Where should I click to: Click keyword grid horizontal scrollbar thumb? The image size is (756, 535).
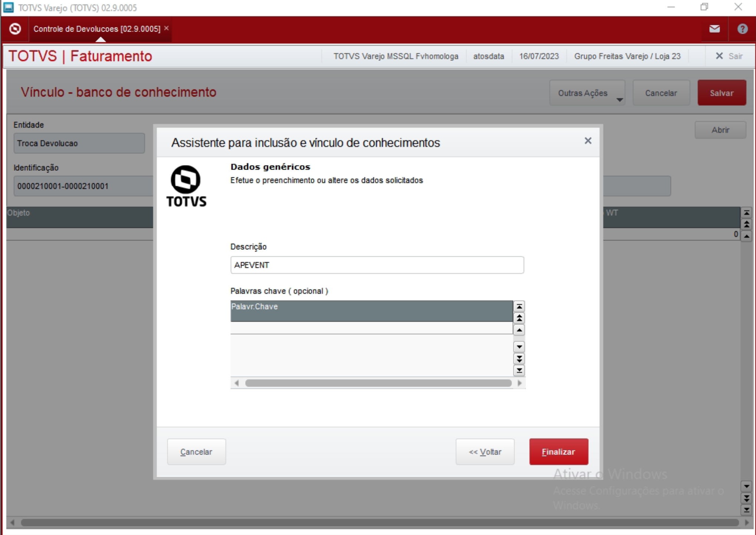point(378,383)
